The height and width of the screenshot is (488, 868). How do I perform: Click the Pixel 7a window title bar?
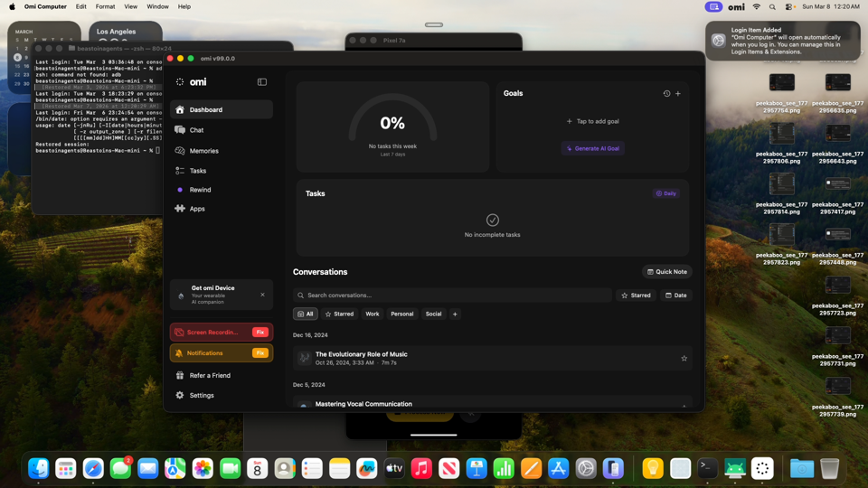pos(433,41)
